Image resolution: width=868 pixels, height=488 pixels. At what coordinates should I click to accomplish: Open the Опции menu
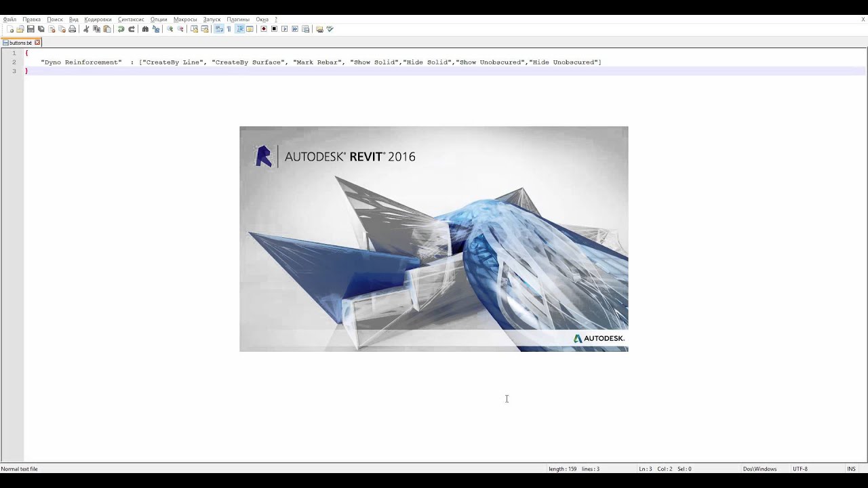[159, 20]
